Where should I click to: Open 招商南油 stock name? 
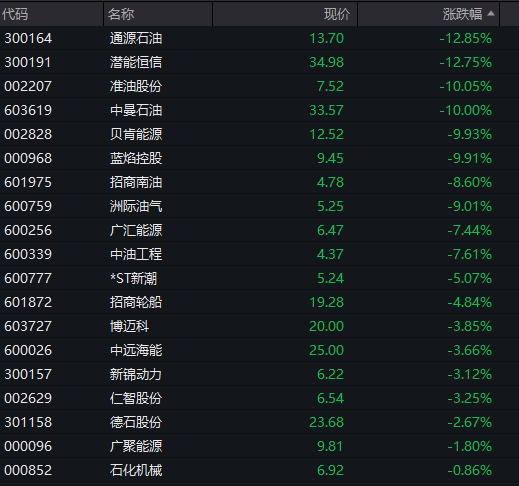[x=136, y=182]
